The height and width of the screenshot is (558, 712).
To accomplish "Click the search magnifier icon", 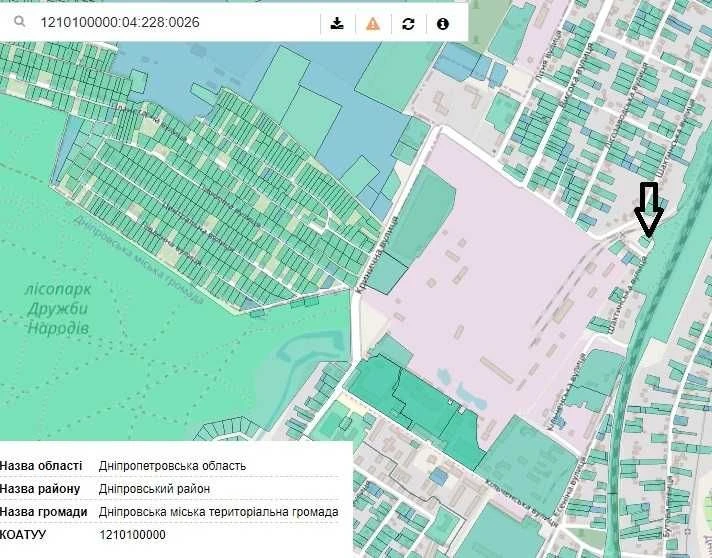I will click(x=19, y=21).
